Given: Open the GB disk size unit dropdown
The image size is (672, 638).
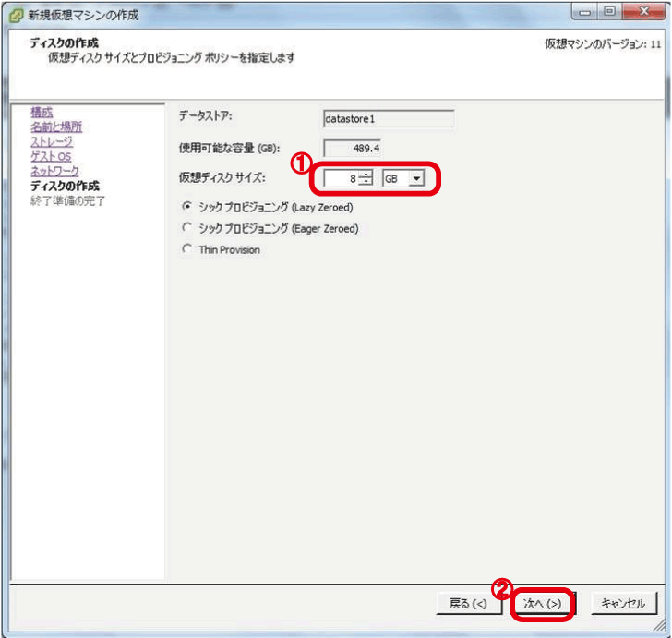Looking at the screenshot, I should pos(416,178).
